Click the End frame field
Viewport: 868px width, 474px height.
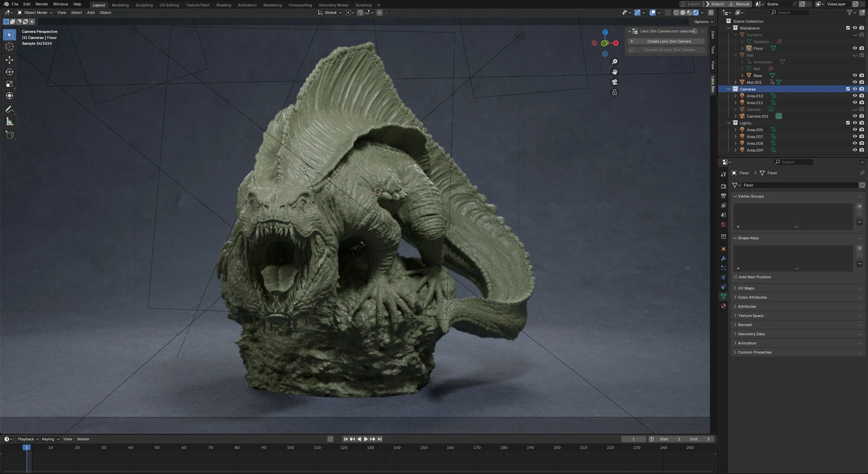click(700, 439)
